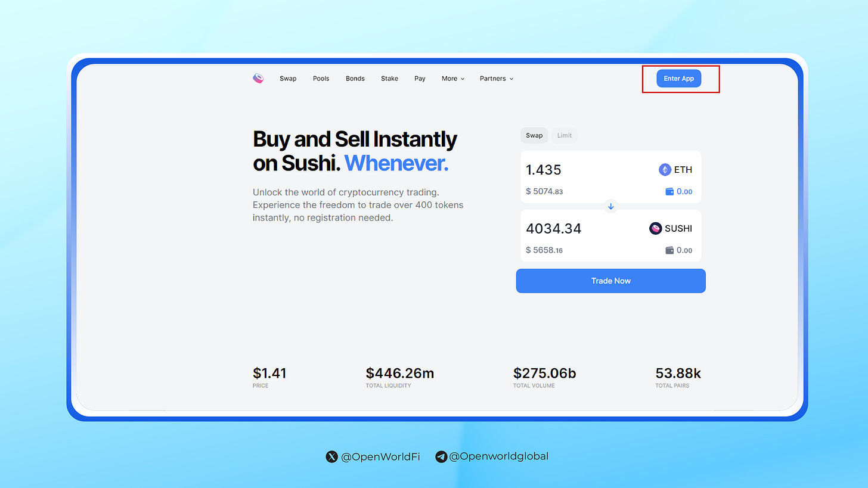Image resolution: width=868 pixels, height=488 pixels.
Task: Click the $ 5658.16 value text
Action: (544, 250)
